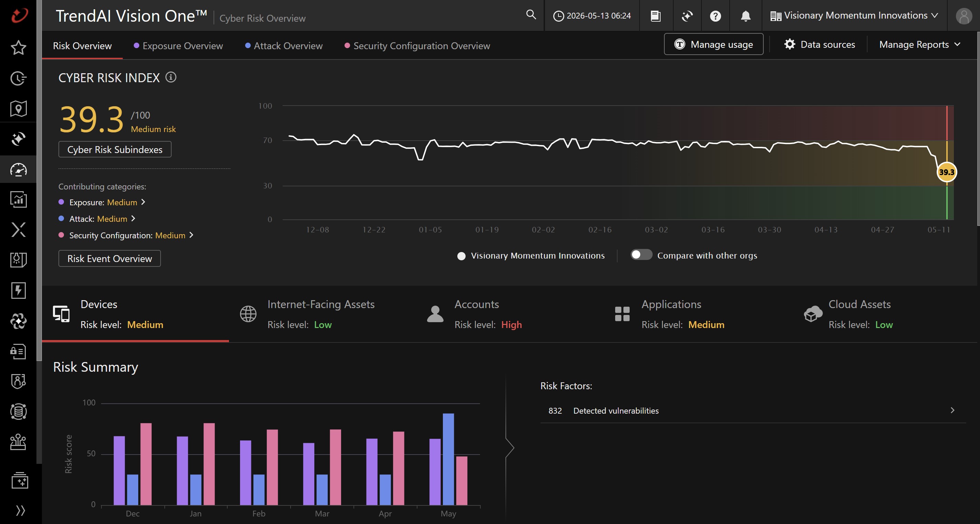Image resolution: width=980 pixels, height=524 pixels.
Task: Open the lock ID card sidebar icon
Action: [18, 351]
